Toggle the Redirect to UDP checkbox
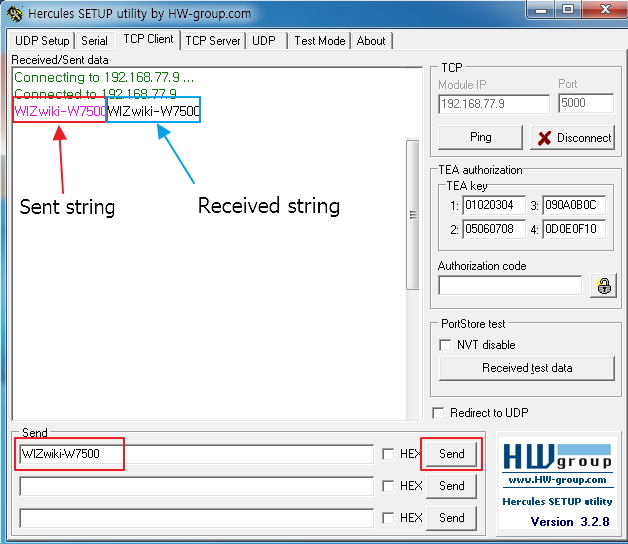Screen dimensions: 628x544 tap(438, 413)
